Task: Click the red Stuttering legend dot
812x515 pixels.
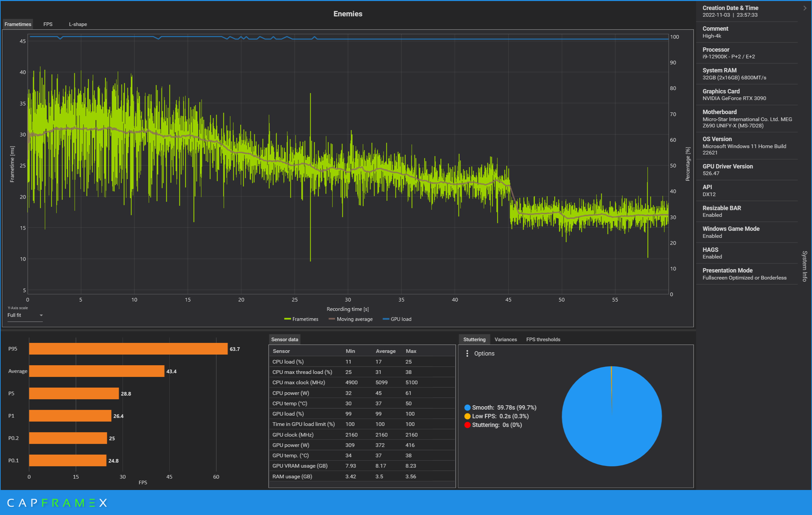Action: click(x=467, y=425)
